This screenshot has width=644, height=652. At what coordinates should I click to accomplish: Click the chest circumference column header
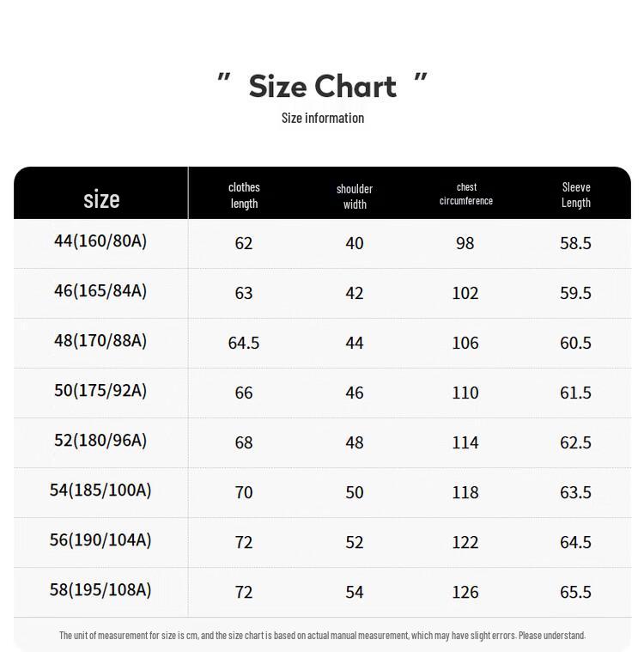466,193
